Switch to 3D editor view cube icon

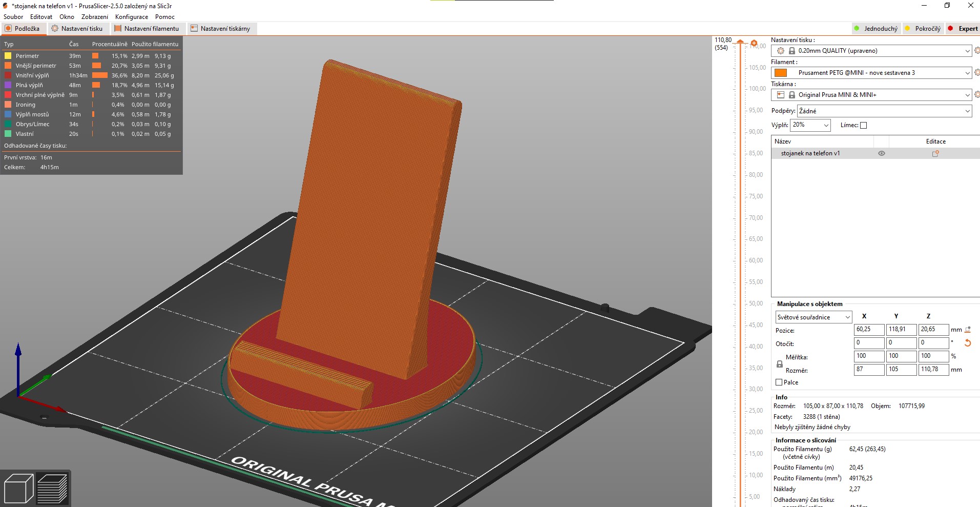coord(18,488)
